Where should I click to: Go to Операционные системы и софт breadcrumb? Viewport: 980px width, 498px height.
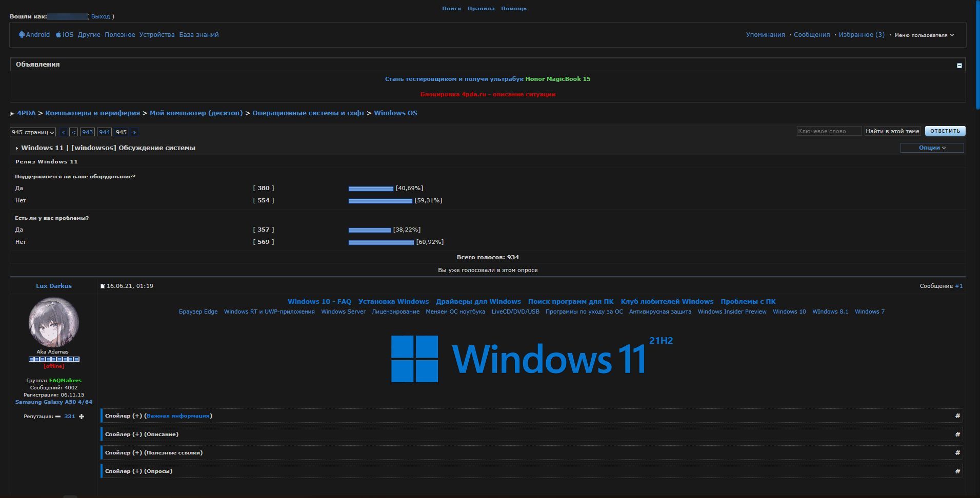[308, 113]
